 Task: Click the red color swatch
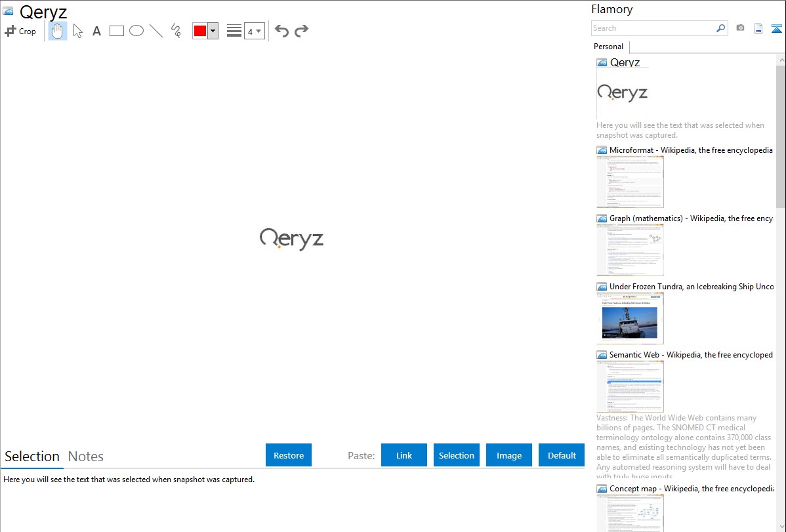pyautogui.click(x=200, y=31)
